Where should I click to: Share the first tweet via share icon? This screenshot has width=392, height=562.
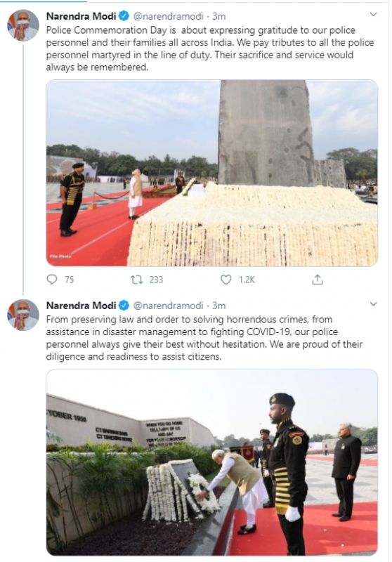pos(318,280)
